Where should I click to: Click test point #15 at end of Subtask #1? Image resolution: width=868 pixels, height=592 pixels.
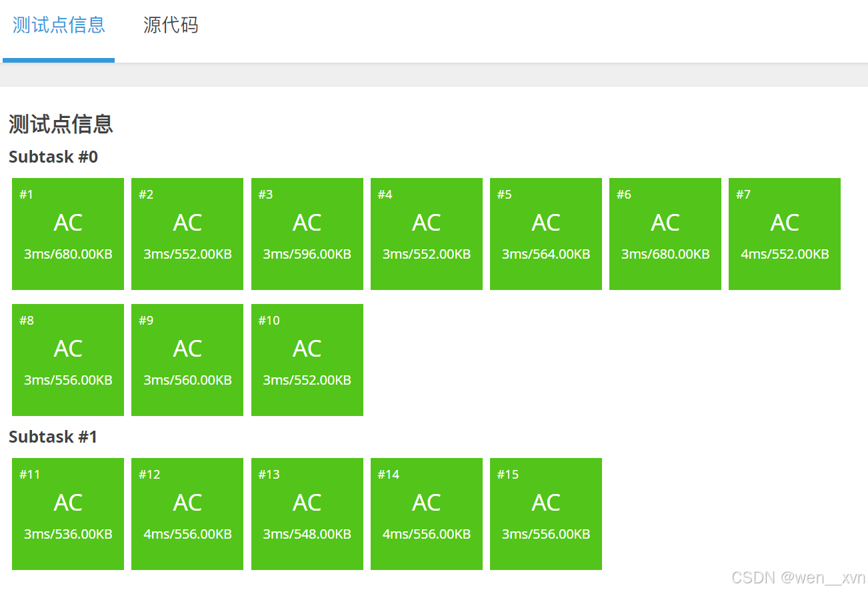pyautogui.click(x=545, y=513)
